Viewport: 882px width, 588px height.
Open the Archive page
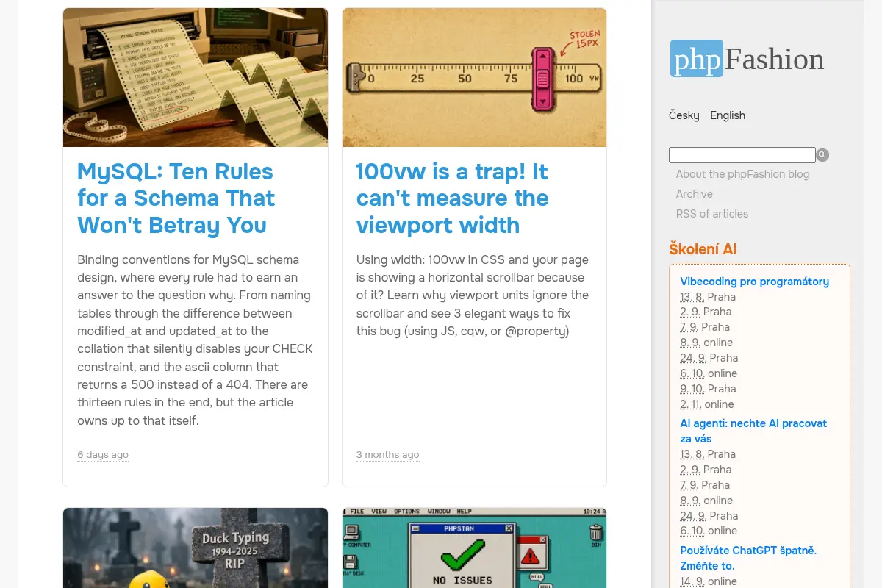pos(695,194)
